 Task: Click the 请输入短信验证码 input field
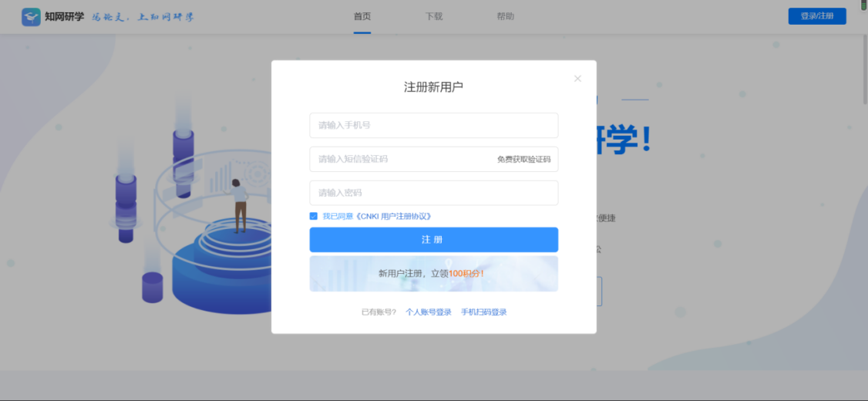click(x=401, y=159)
